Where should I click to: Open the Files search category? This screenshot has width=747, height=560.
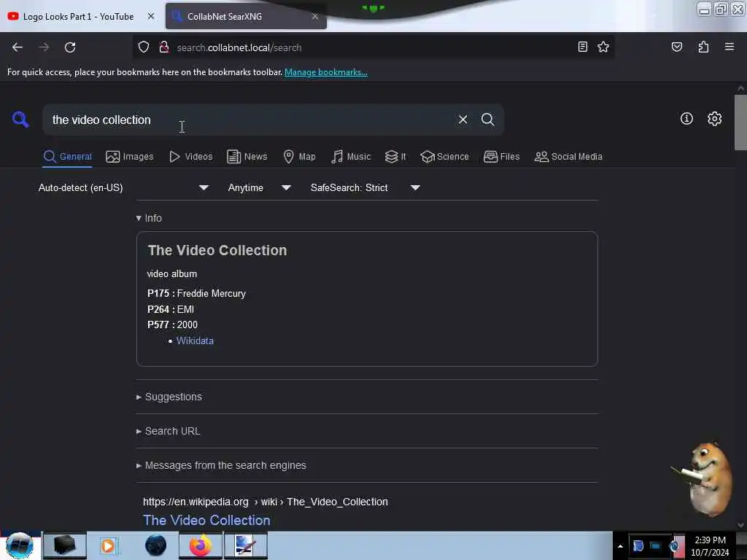click(502, 157)
